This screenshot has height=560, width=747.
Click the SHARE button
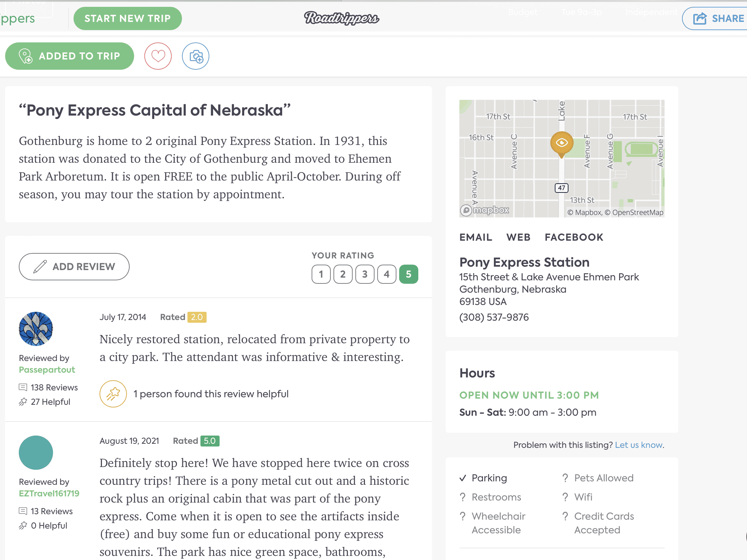tap(715, 18)
